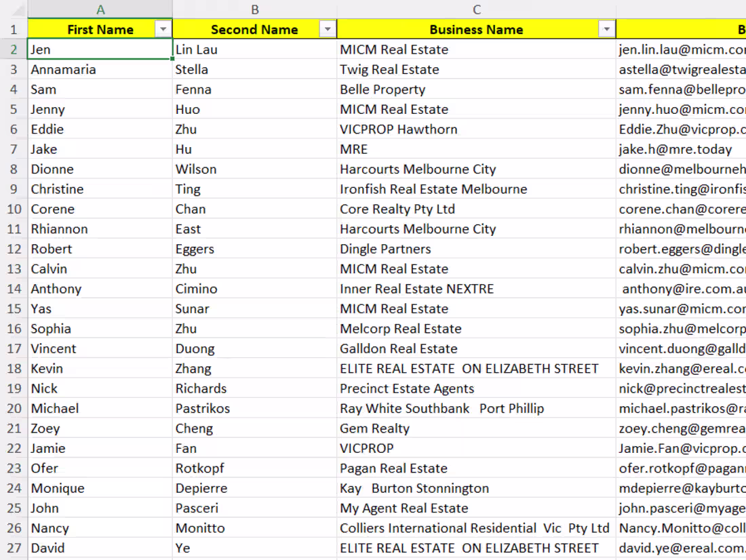
Task: Open the Second Name filter dropdown
Action: (x=328, y=30)
